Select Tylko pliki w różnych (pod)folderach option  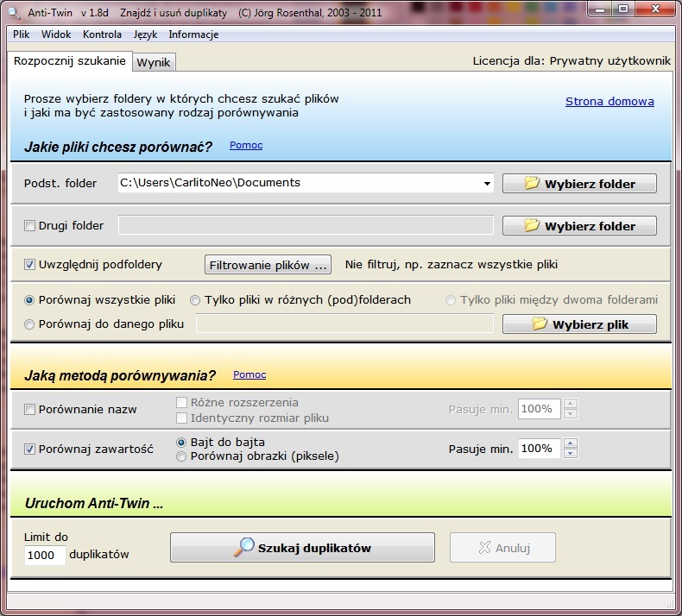click(x=195, y=300)
